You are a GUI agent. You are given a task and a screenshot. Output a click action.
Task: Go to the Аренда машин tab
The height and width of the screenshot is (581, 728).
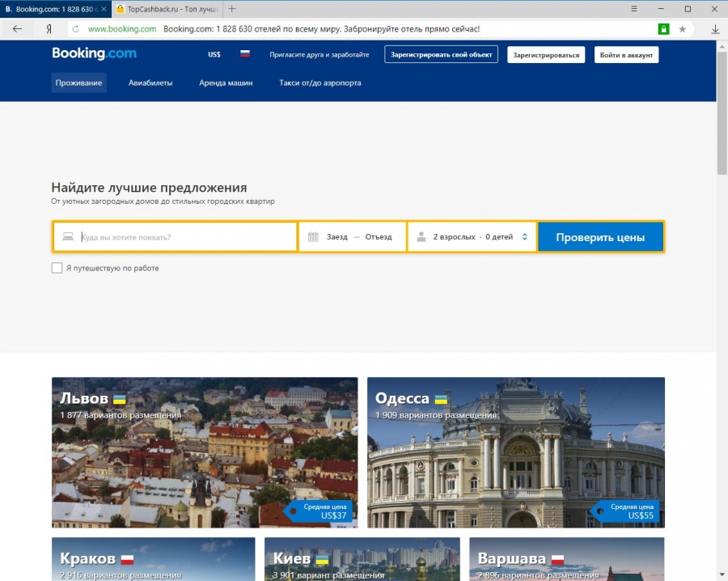pos(226,83)
